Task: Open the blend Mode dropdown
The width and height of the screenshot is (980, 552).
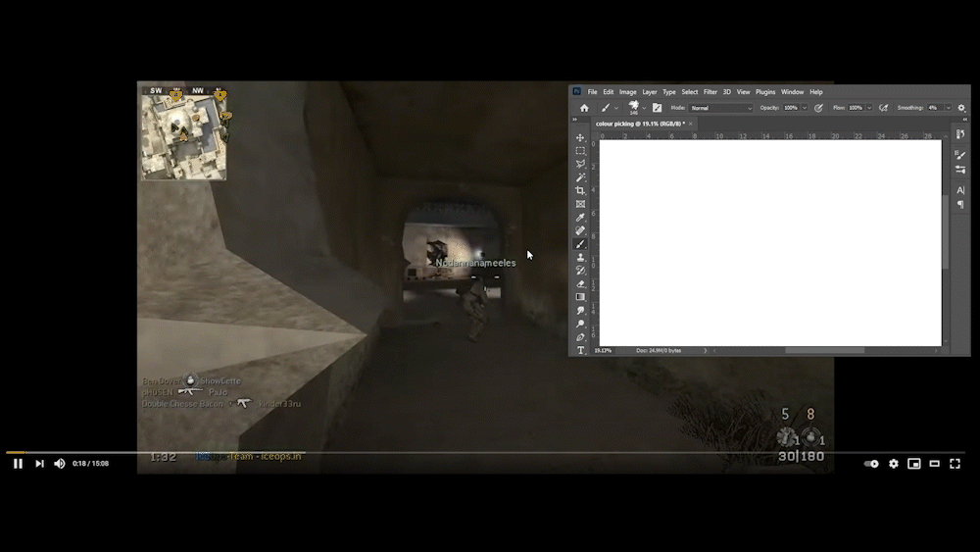Action: 721,108
